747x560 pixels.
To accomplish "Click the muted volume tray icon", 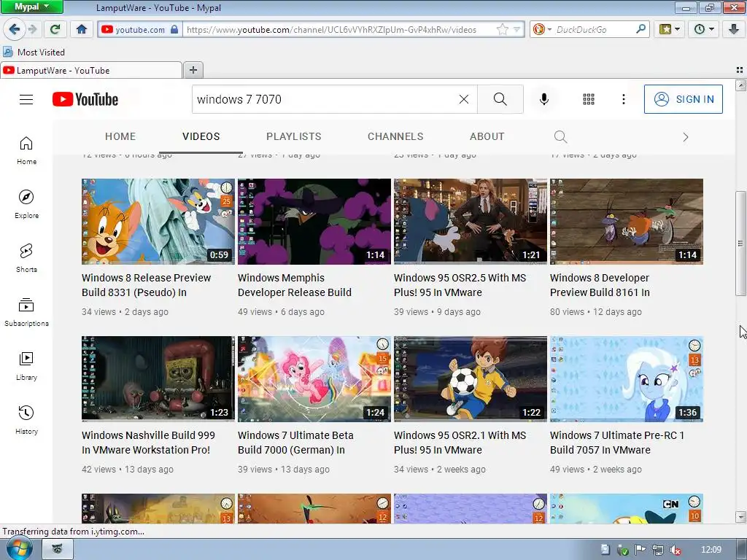I will [x=675, y=550].
